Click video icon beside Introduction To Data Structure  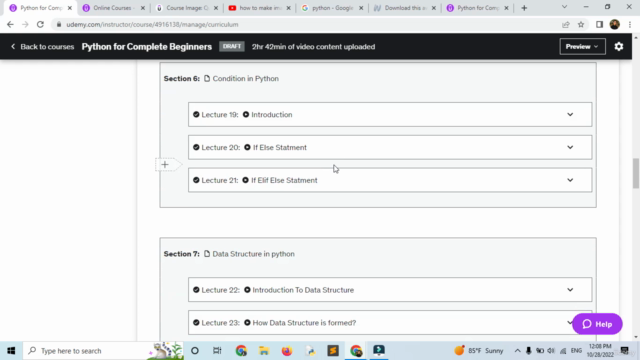click(247, 290)
